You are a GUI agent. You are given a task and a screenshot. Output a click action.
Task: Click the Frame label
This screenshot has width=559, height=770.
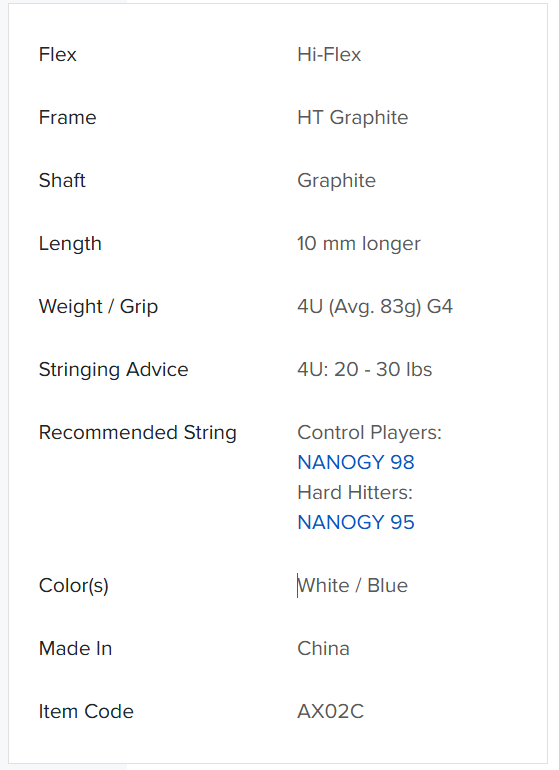[67, 117]
